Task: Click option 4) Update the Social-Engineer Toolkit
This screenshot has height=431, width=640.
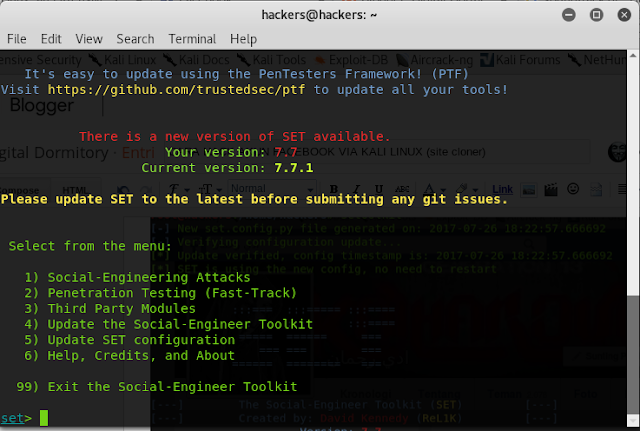Action: point(169,324)
